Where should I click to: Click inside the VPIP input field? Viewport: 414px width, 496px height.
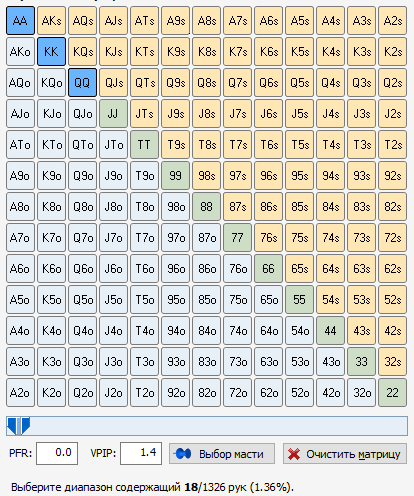141,453
